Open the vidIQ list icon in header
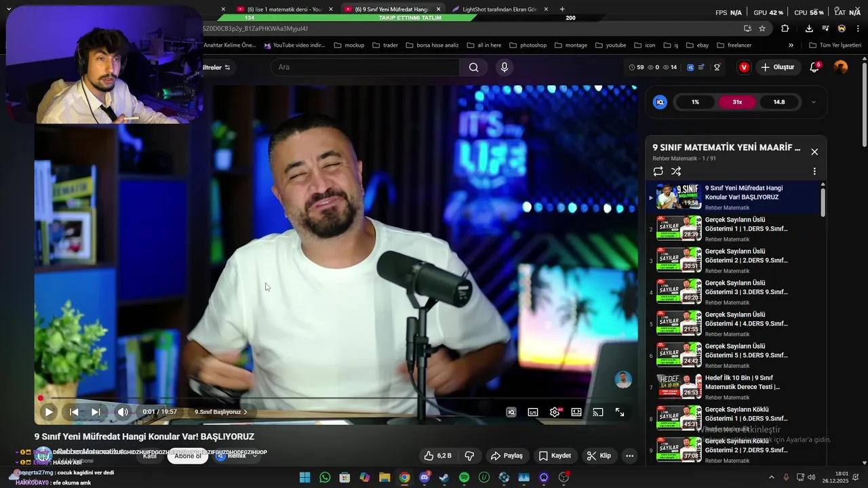The height and width of the screenshot is (488, 868). pyautogui.click(x=701, y=67)
